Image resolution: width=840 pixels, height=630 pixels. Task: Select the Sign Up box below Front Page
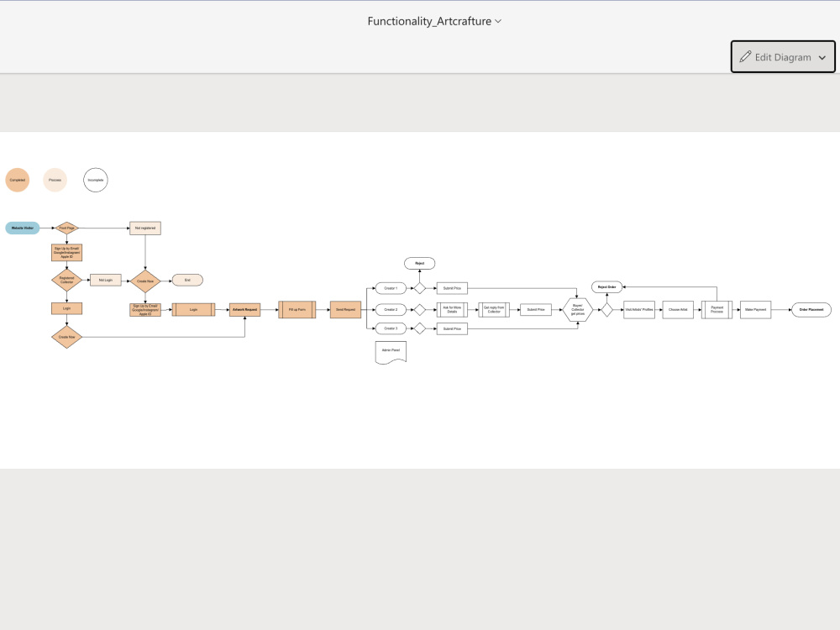pos(66,252)
